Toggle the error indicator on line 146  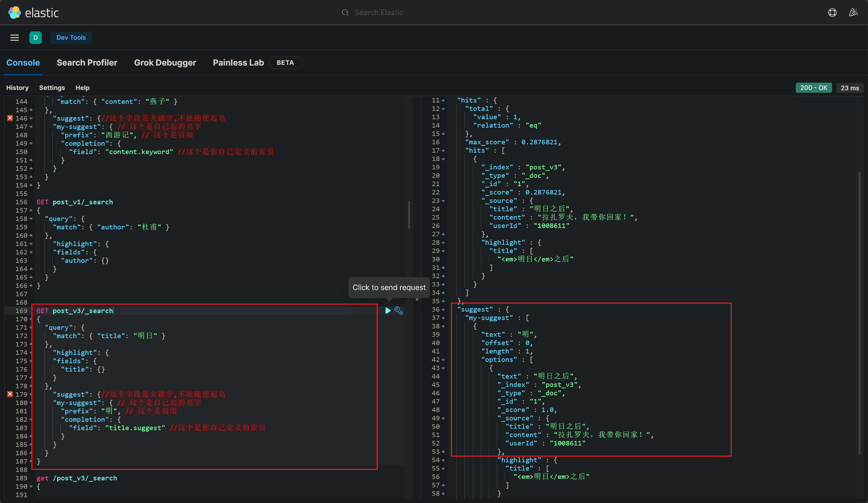10,118
